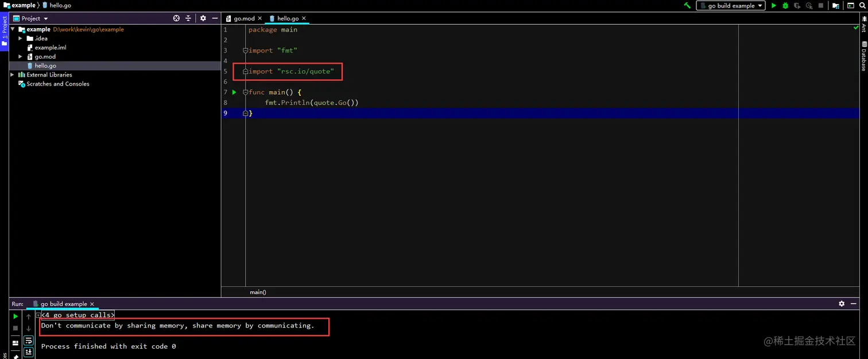
Task: Open Run panel settings gear
Action: click(x=842, y=303)
